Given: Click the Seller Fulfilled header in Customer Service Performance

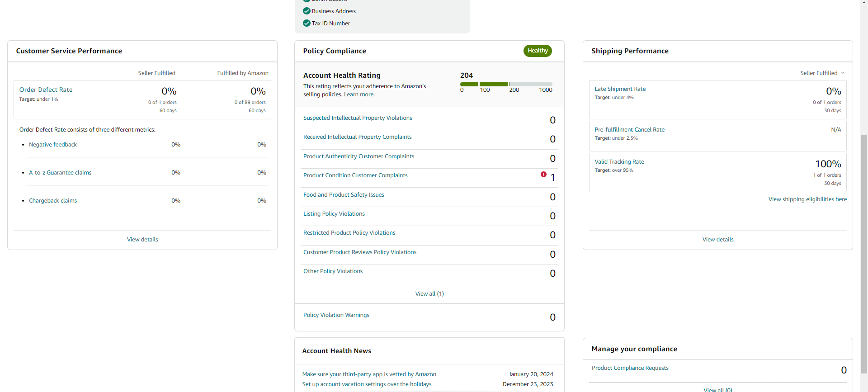Looking at the screenshot, I should coord(156,73).
